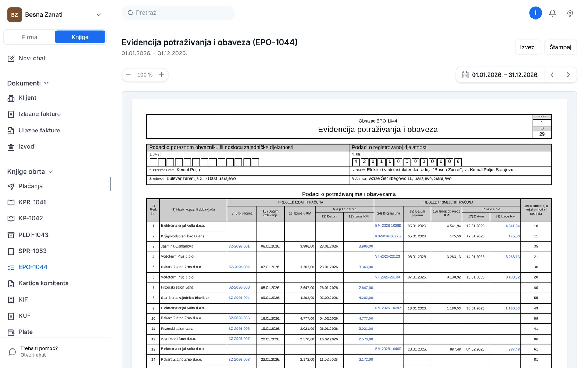Switch to the Firma tab
The image size is (588, 368).
pos(29,37)
